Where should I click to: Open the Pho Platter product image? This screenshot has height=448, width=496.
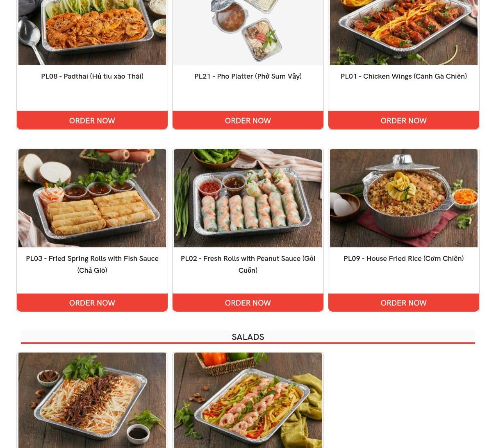tap(248, 32)
